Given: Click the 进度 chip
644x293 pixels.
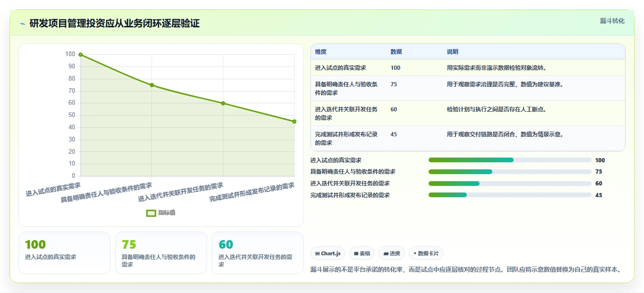Looking at the screenshot, I should (x=392, y=253).
